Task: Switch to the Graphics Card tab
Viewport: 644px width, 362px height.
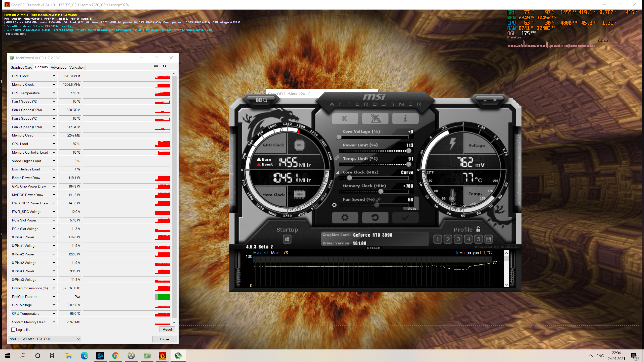Action: point(21,67)
